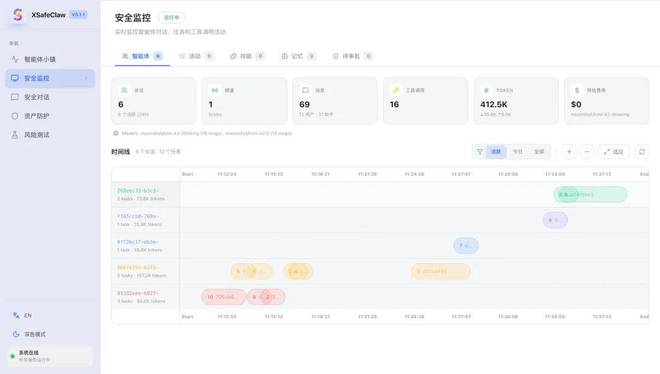Viewport: 660px width, 374px height.
Task: Refresh the timeline with the circular arrow
Action: tap(642, 152)
